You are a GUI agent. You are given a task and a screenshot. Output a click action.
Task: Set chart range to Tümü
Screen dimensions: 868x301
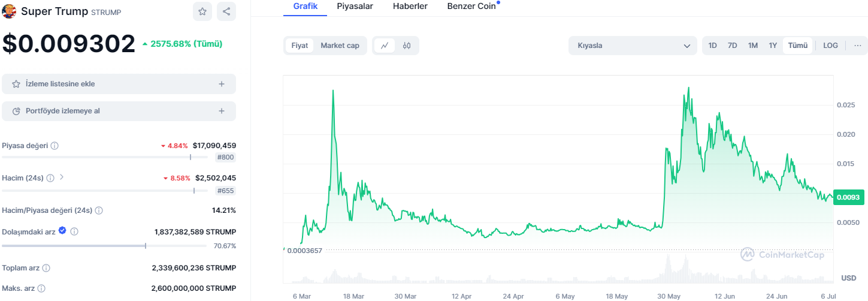point(798,46)
